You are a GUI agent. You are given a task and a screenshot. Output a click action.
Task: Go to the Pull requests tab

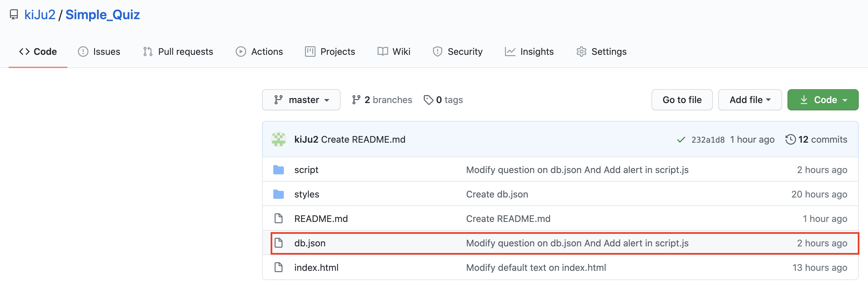tap(178, 52)
